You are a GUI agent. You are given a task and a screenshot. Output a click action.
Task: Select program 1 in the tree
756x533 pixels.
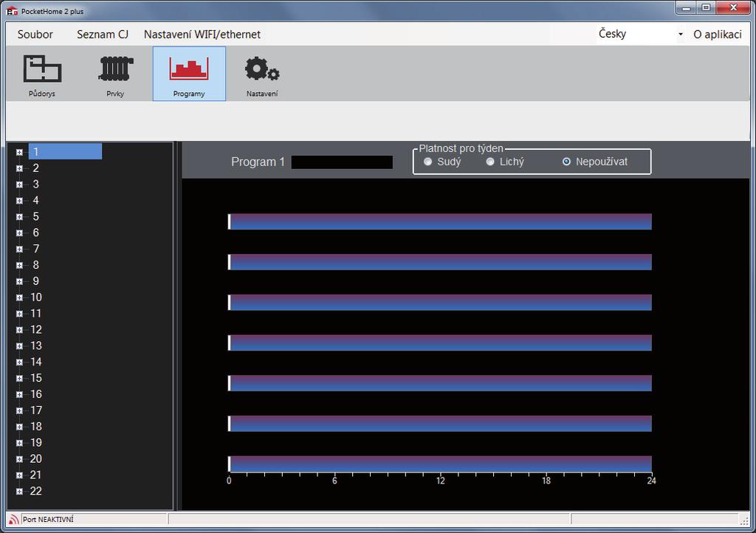pos(65,152)
